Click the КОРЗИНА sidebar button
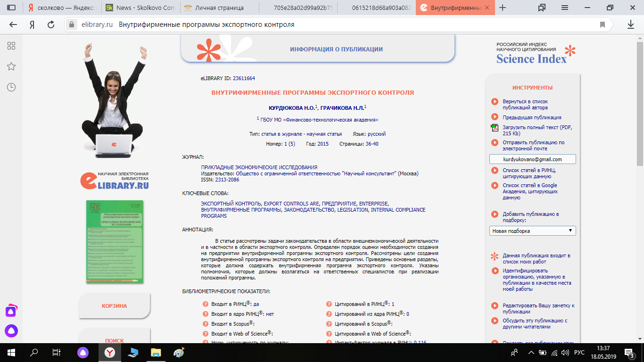Viewport: 644px width, 362px height. click(x=115, y=306)
